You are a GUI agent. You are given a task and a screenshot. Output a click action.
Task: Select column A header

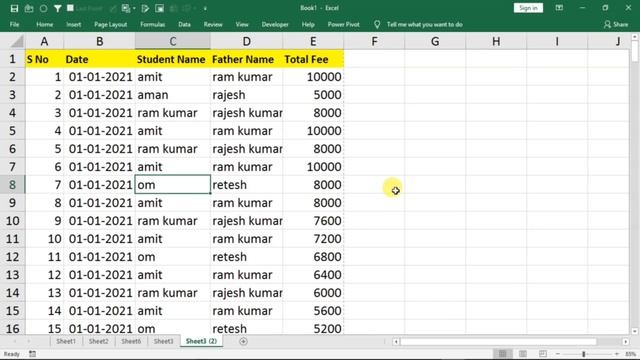click(44, 41)
